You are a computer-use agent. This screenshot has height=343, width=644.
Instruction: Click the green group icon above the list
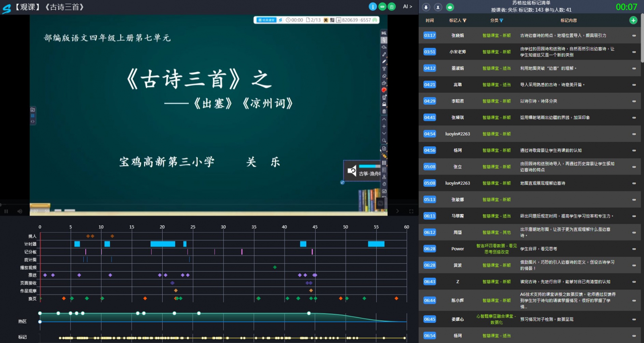[450, 7]
